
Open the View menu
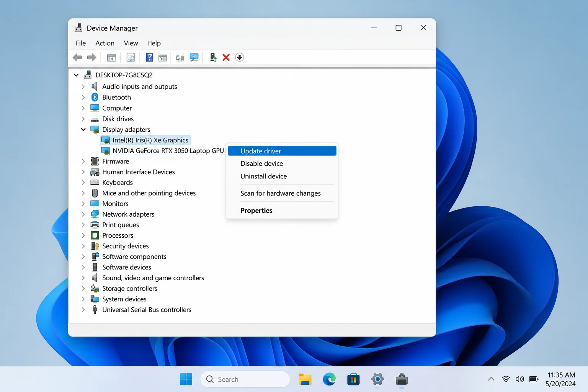click(x=131, y=43)
